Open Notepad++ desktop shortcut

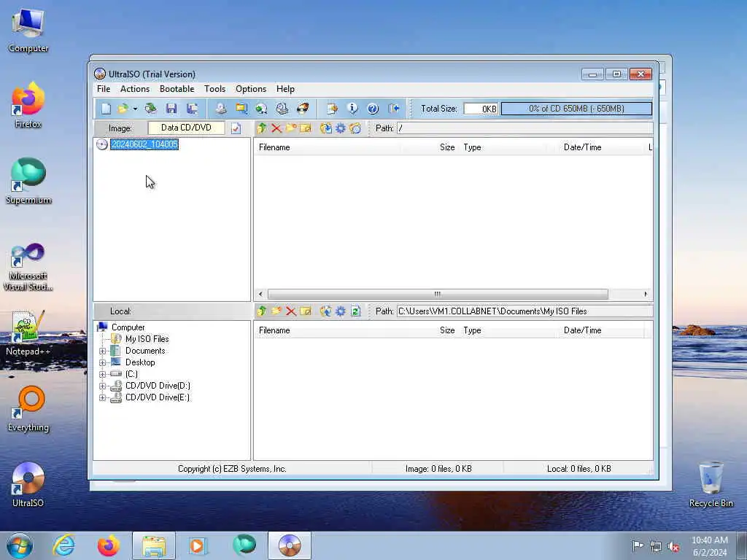[x=28, y=333]
